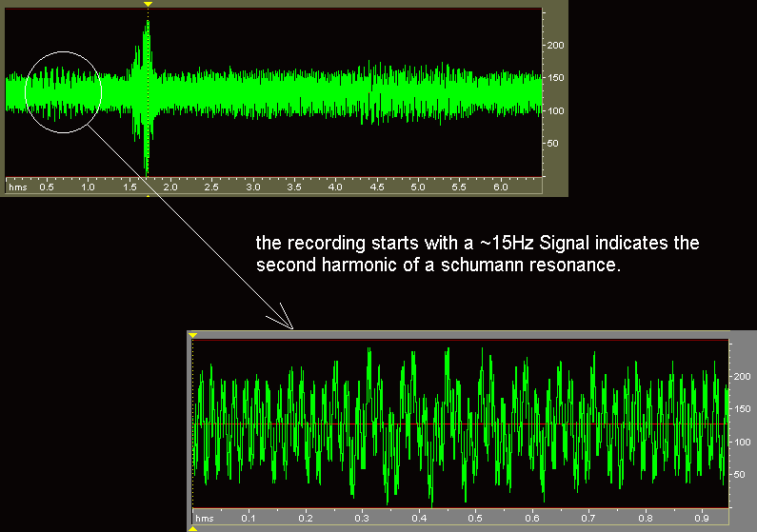Click the yellow marker below the lower waveform ruler

[192, 528]
